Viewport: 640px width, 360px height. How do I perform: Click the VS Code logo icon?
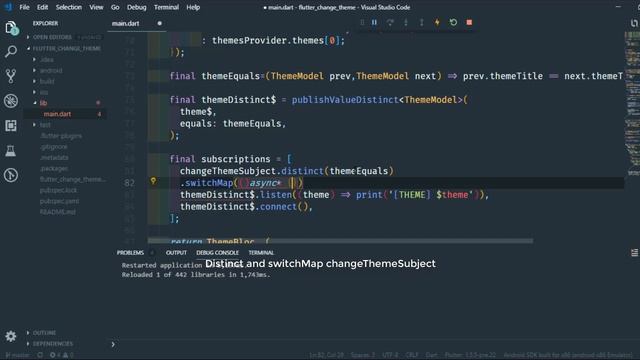[x=8, y=7]
